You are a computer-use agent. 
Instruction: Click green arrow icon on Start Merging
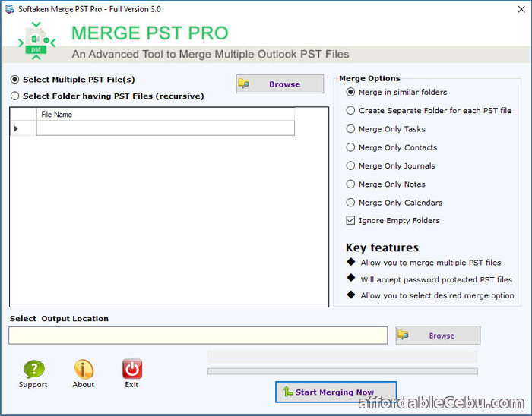tap(287, 392)
